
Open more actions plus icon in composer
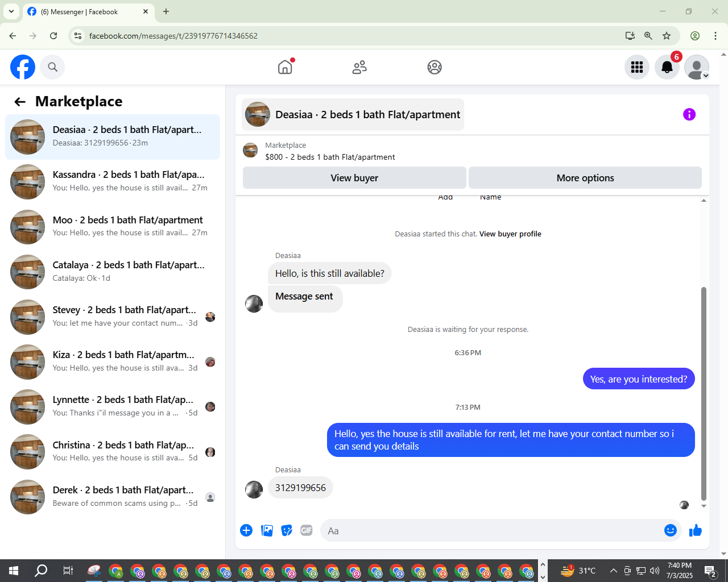point(246,530)
